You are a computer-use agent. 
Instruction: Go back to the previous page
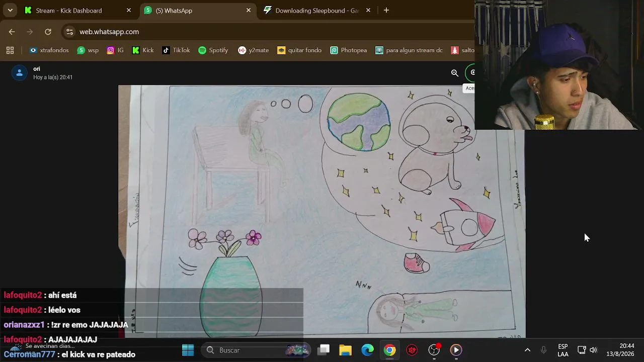[12, 32]
